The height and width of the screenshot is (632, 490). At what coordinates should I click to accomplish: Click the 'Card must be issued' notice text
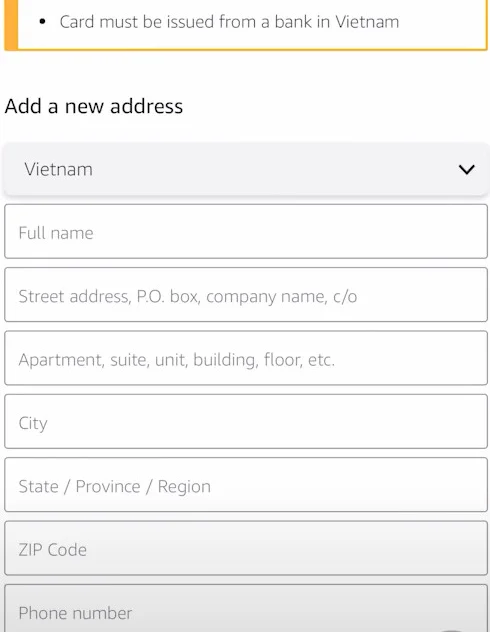point(229,22)
